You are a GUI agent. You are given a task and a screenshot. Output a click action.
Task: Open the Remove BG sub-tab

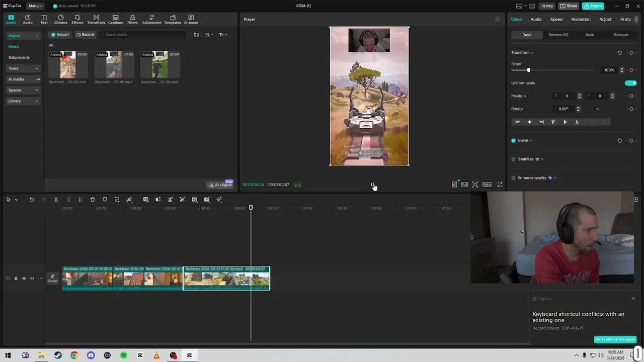[x=558, y=35]
